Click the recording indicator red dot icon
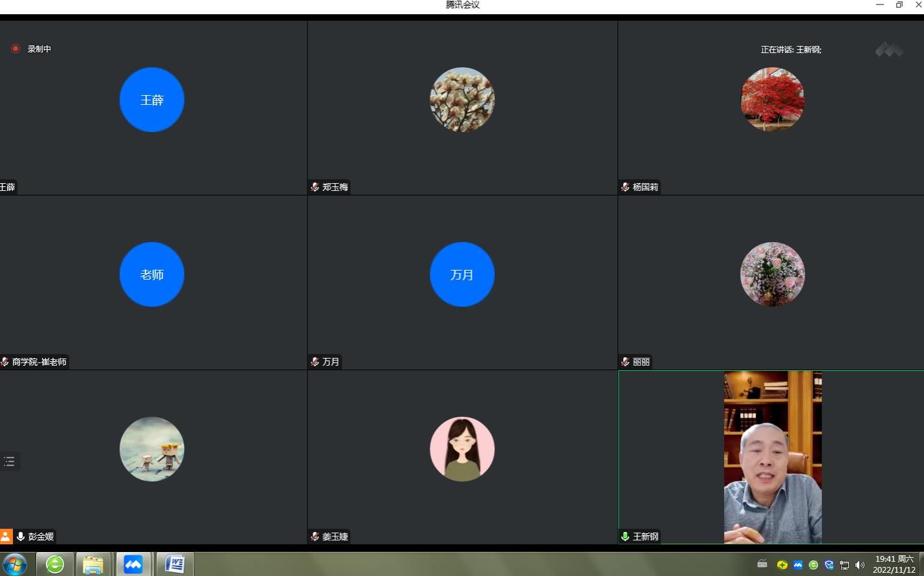924x576 pixels. [16, 49]
